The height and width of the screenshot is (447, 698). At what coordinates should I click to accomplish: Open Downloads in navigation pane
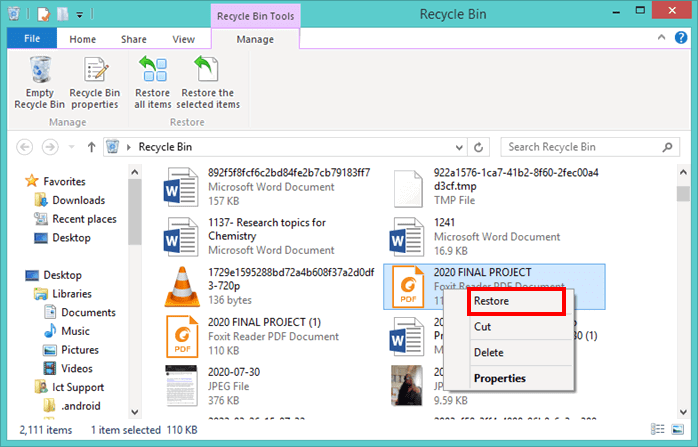[x=78, y=200]
